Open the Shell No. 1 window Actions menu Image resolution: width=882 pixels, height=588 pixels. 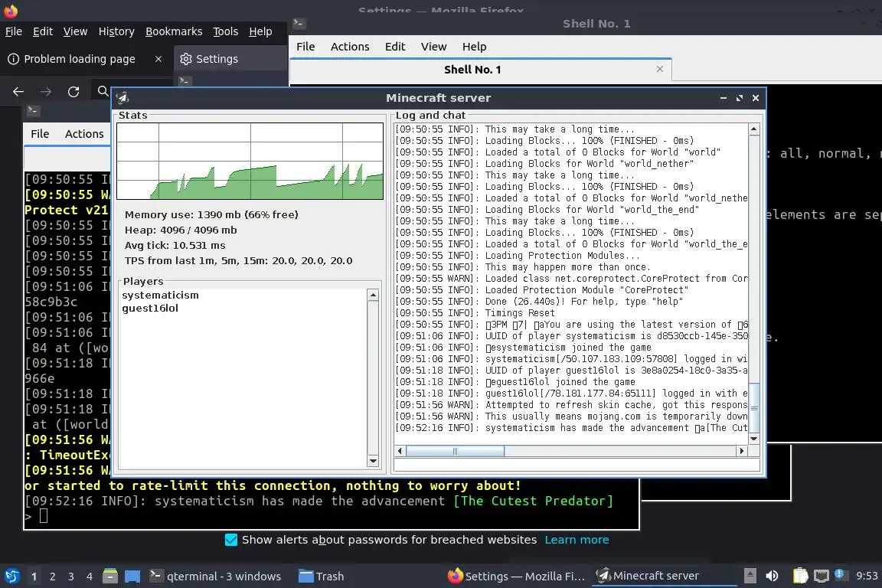(350, 47)
